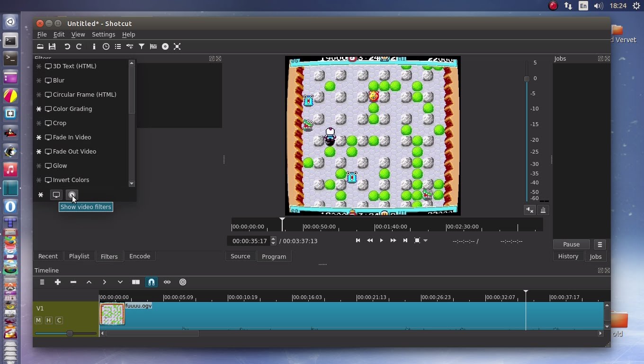Click the Pause jobs button
This screenshot has width=644, height=364.
pos(572,245)
